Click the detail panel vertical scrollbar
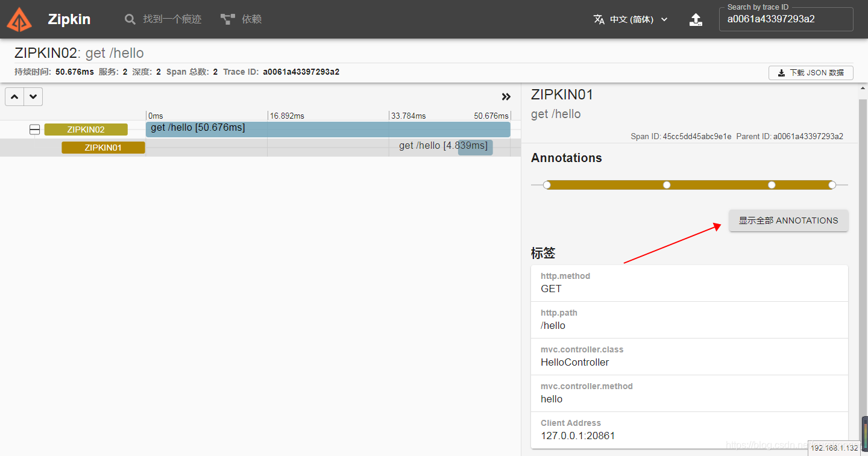 (x=863, y=265)
